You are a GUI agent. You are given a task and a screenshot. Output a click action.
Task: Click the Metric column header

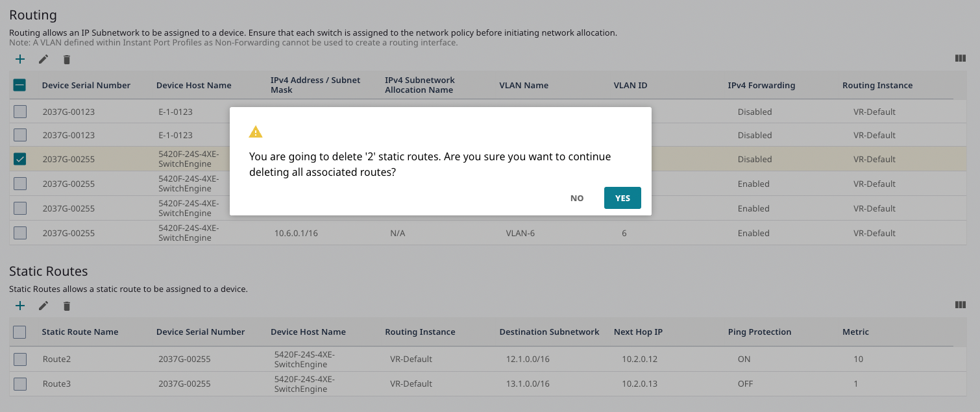pos(855,332)
